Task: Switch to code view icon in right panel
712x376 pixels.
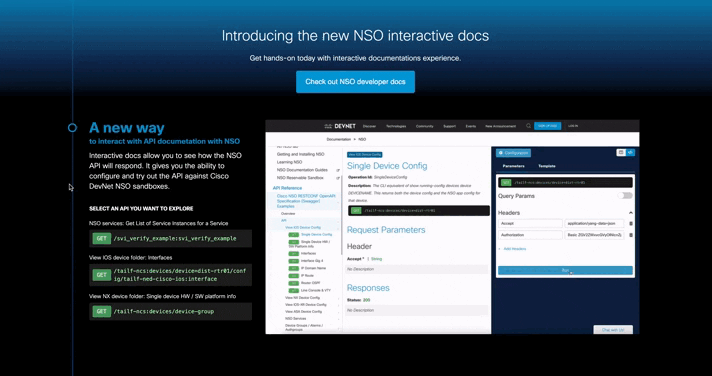Action: coord(629,153)
